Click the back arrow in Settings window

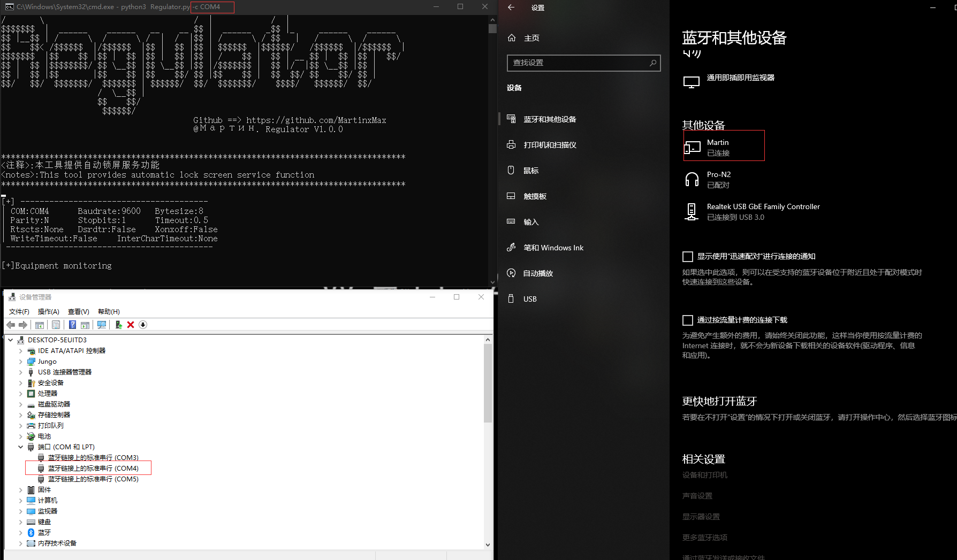pyautogui.click(x=511, y=7)
